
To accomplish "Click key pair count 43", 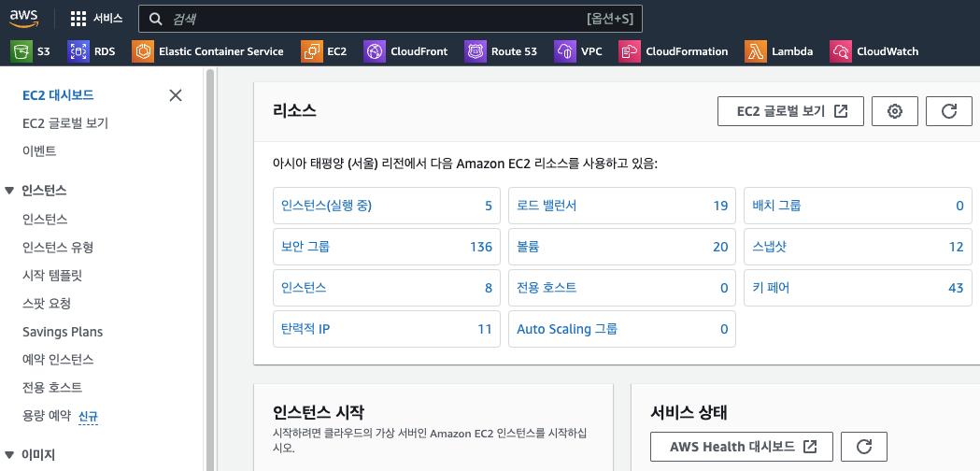I will click(x=956, y=288).
